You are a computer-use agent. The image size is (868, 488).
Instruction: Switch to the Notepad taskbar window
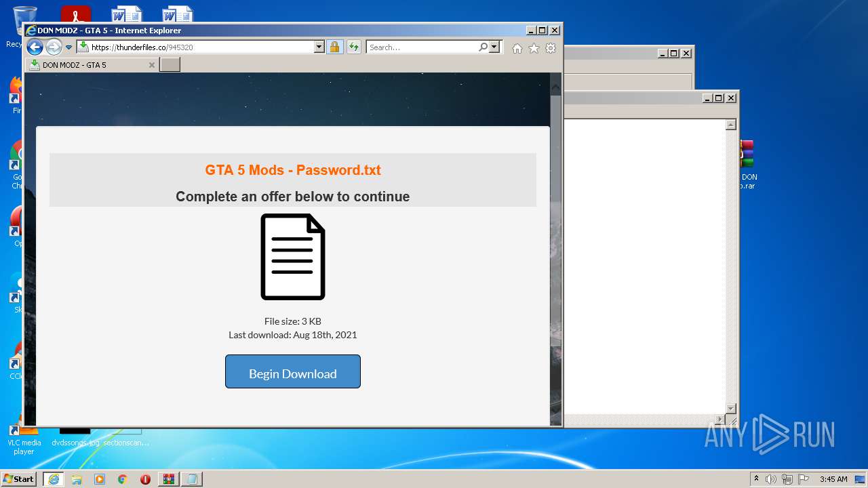click(x=192, y=479)
